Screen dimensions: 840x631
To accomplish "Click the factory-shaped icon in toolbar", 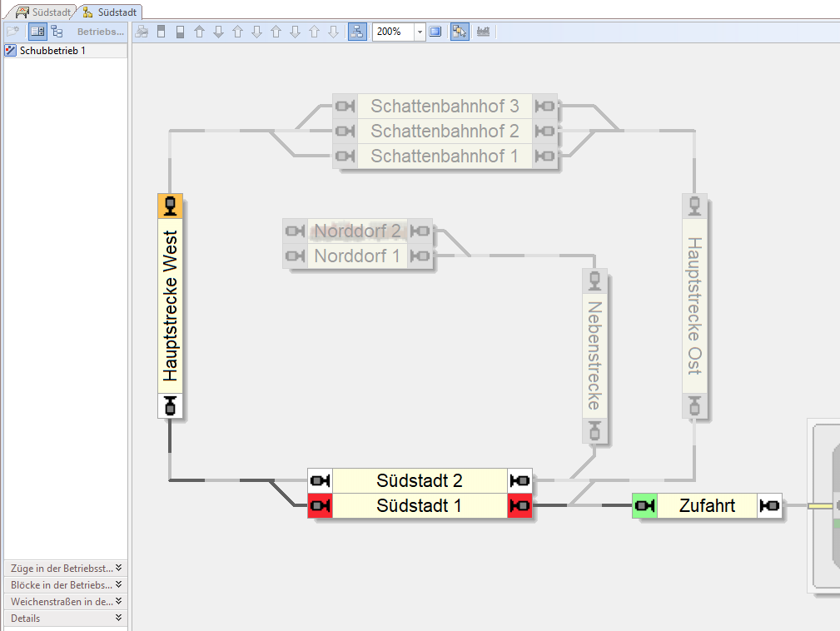I will (x=483, y=32).
